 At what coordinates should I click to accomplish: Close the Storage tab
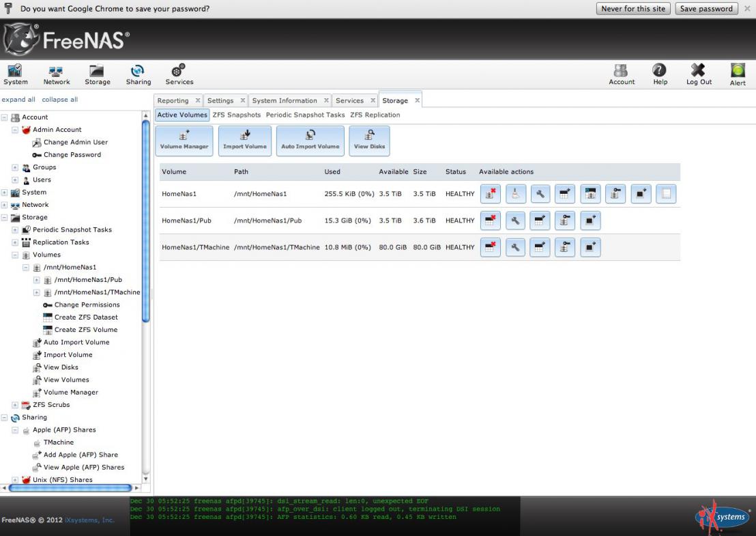click(418, 100)
